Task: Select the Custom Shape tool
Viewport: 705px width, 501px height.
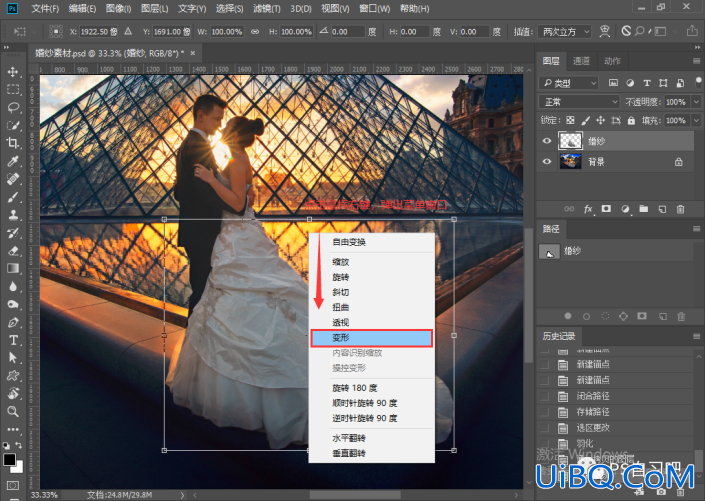Action: point(13,376)
